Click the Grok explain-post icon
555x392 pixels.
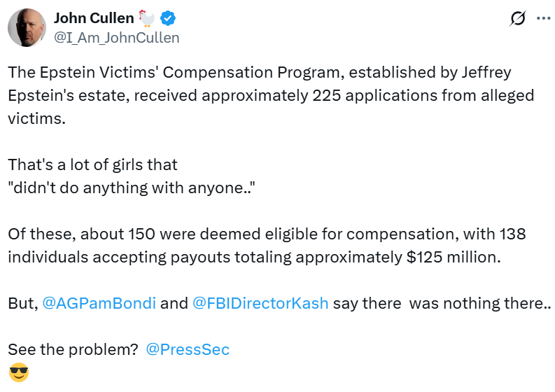point(517,19)
